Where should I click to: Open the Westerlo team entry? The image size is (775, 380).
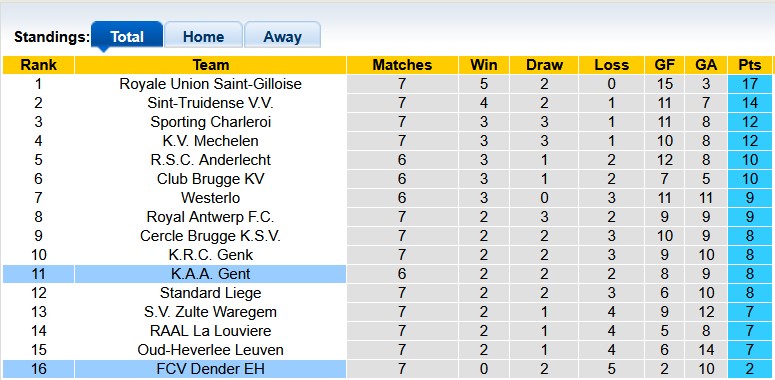[211, 198]
